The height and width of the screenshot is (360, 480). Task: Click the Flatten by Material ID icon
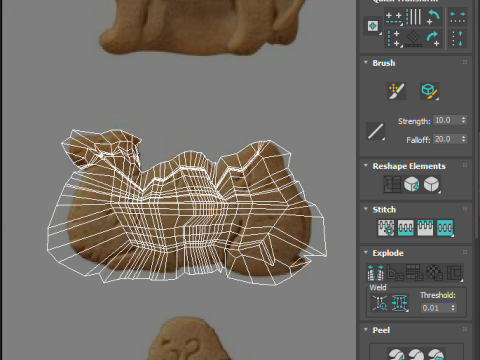click(x=435, y=273)
